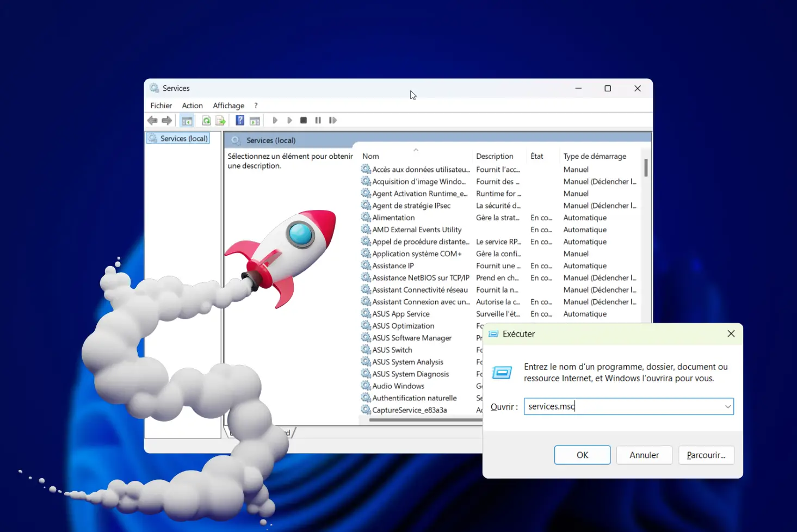The height and width of the screenshot is (532, 797).
Task: Open the Affichage menu
Action: click(x=228, y=106)
